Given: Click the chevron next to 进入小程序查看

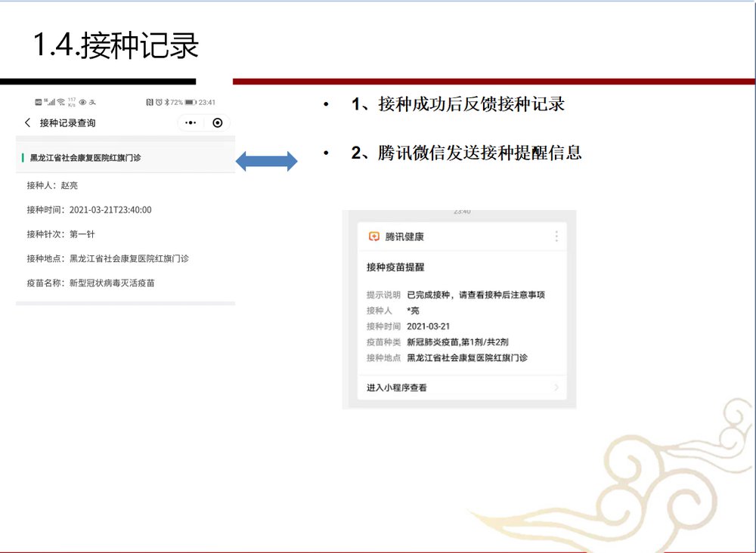Looking at the screenshot, I should (556, 388).
